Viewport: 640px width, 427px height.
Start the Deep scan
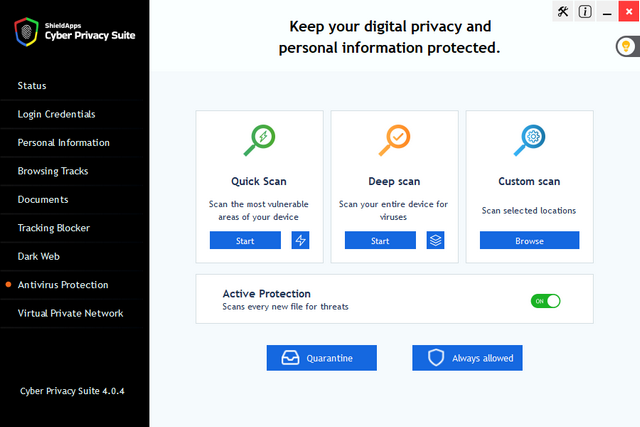[380, 240]
